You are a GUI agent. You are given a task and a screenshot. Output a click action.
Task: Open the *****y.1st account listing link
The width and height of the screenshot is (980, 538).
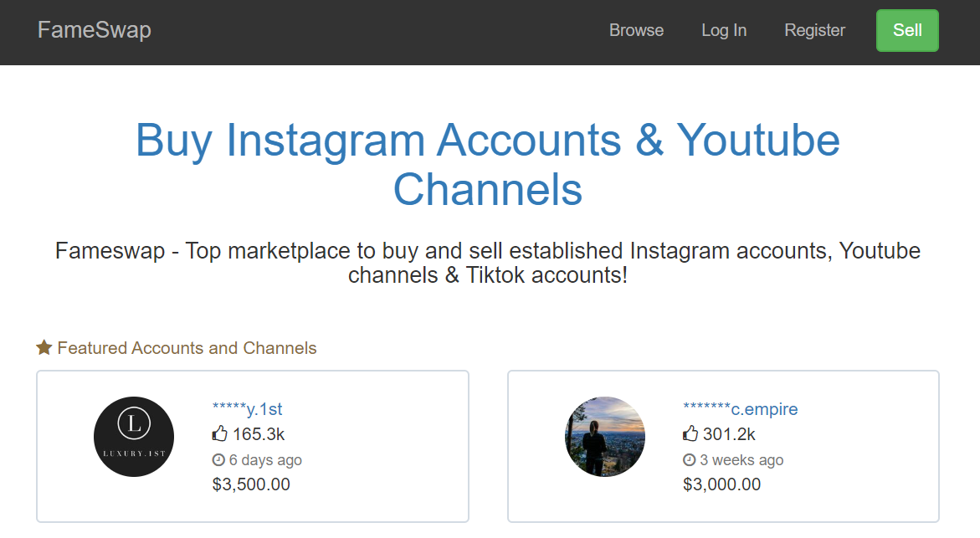pyautogui.click(x=247, y=409)
